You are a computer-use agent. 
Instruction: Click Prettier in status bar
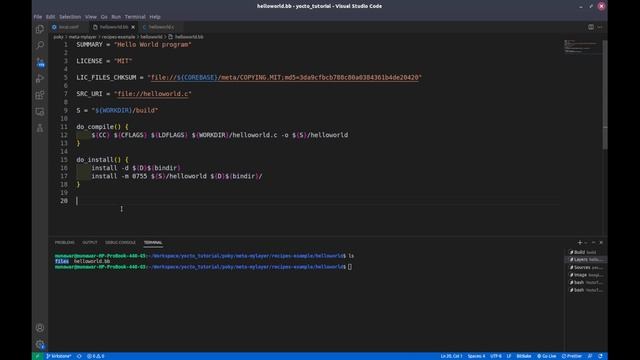572,356
